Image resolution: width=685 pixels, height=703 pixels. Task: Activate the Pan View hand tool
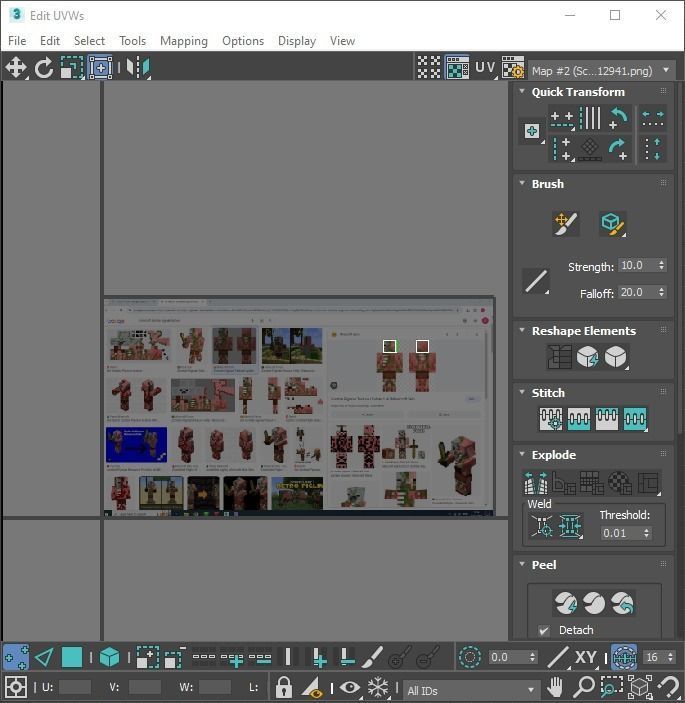(x=555, y=687)
